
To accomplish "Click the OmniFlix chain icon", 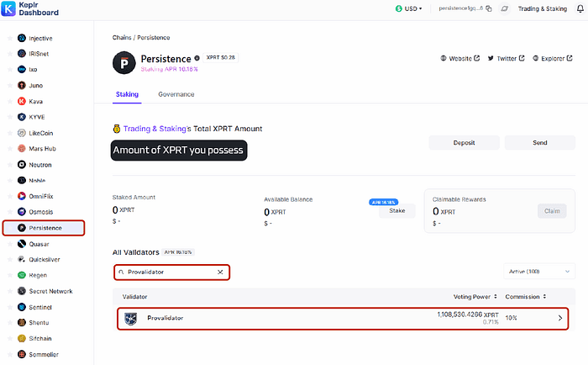I will tap(22, 196).
